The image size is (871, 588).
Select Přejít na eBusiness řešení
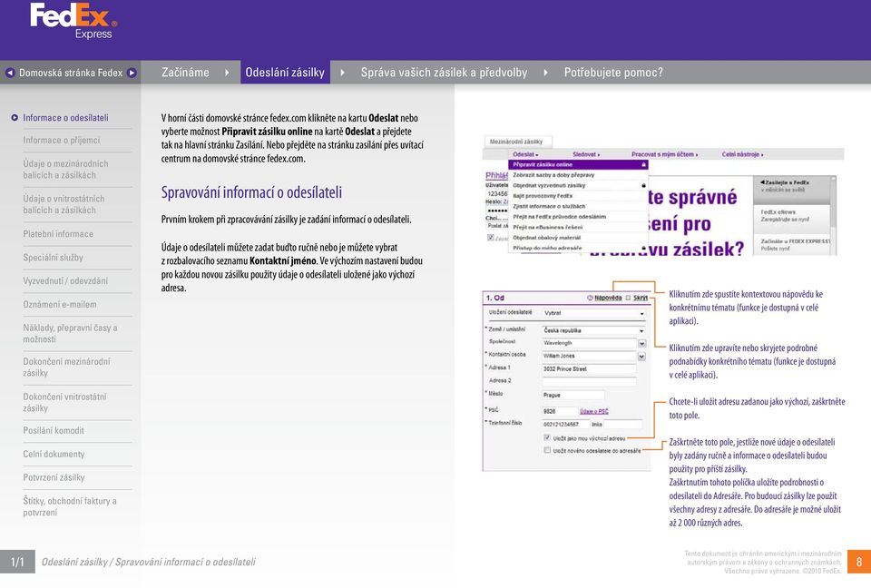[x=578, y=228]
